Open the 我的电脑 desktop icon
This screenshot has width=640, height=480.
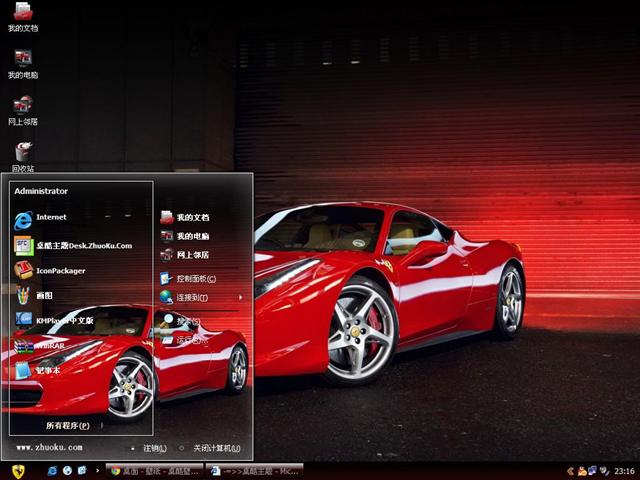(x=23, y=64)
